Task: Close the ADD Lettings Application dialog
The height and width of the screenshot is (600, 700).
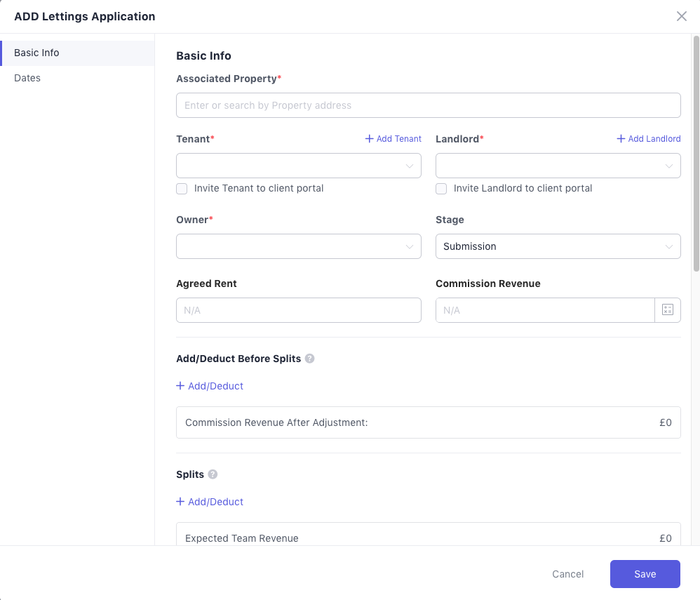Action: (681, 16)
